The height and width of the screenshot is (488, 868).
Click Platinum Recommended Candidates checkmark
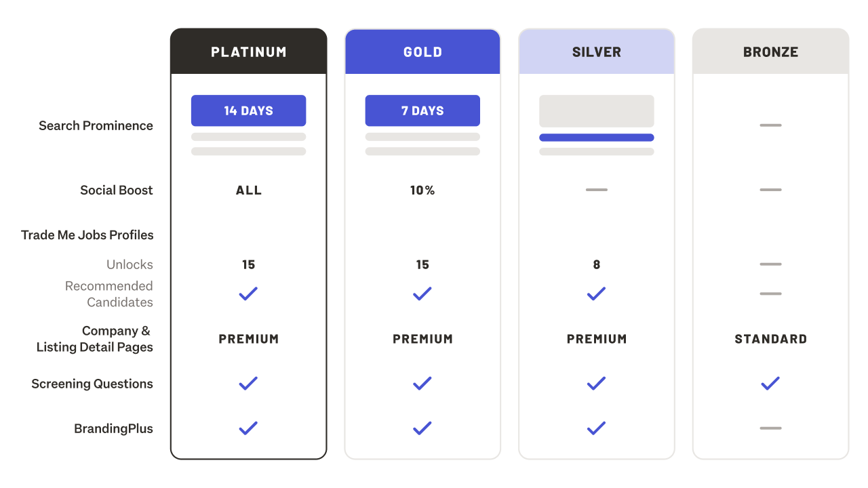[x=248, y=293]
